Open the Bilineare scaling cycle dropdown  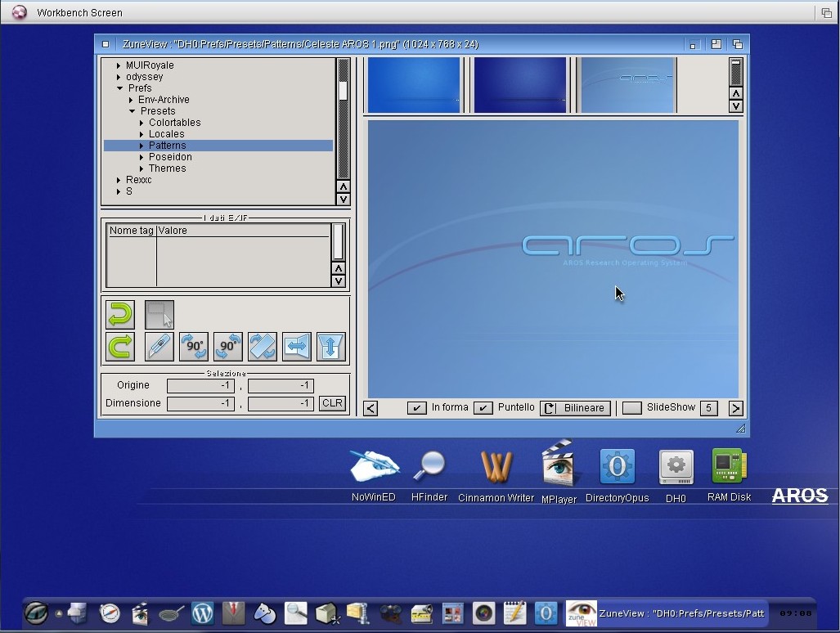[x=575, y=408]
